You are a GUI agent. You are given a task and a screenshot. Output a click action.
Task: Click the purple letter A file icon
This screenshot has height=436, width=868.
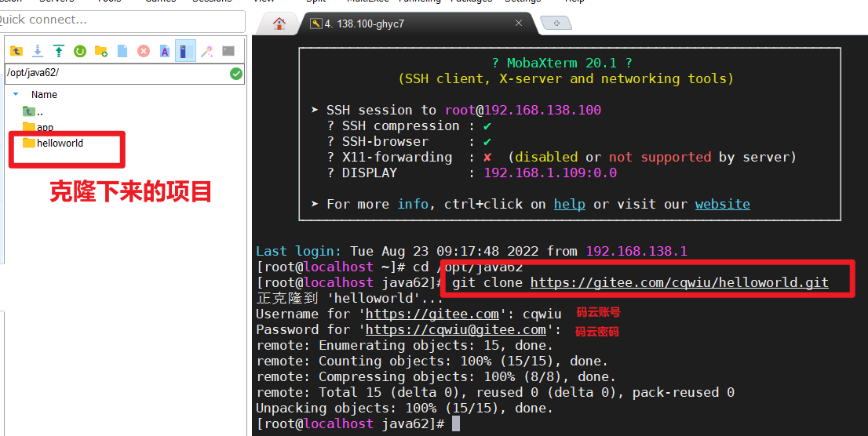(x=164, y=52)
